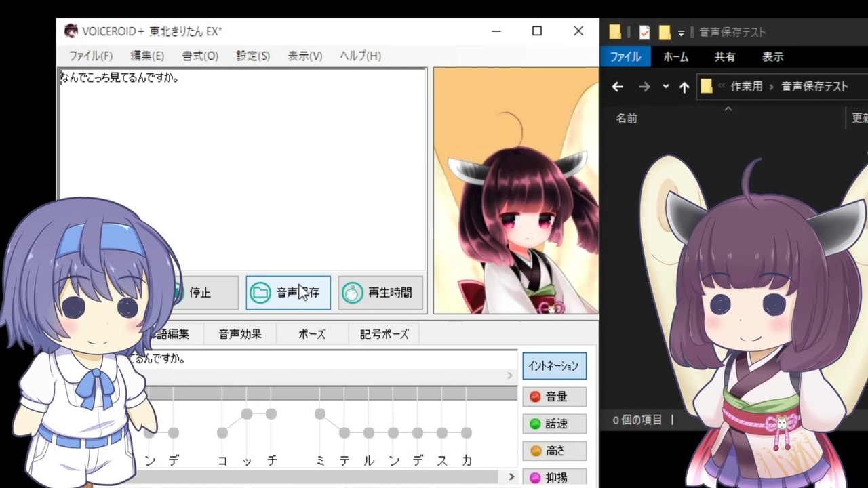Click the Kiritan character portrait in VOICEROID
868x488 pixels.
click(515, 190)
